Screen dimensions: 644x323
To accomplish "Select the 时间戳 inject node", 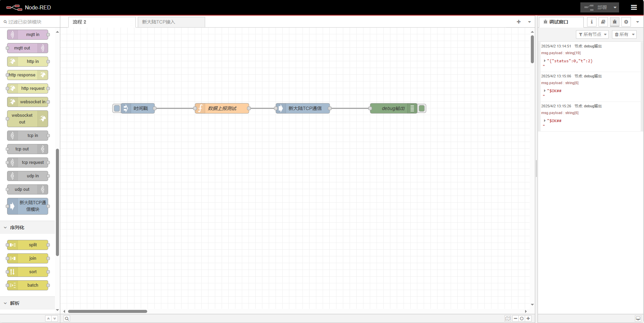I will pyautogui.click(x=138, y=108).
